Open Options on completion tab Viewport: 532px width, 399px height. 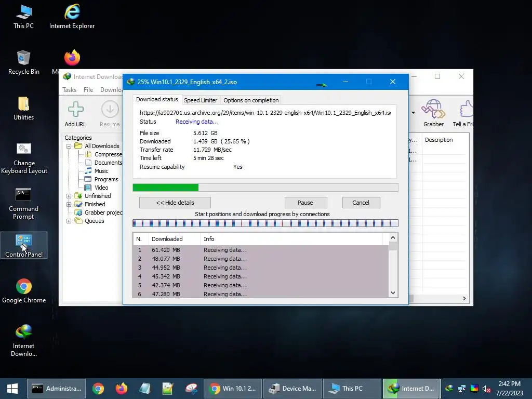point(251,100)
